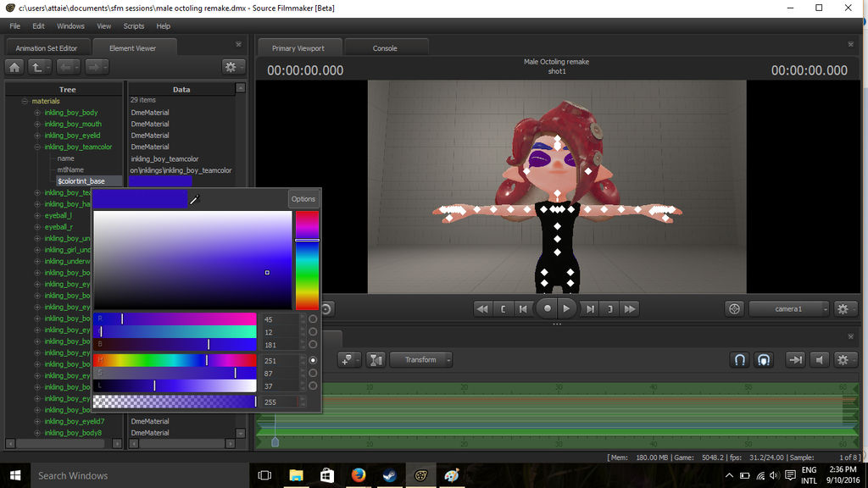
Task: Select the L lightness radio button
Action: click(x=313, y=385)
